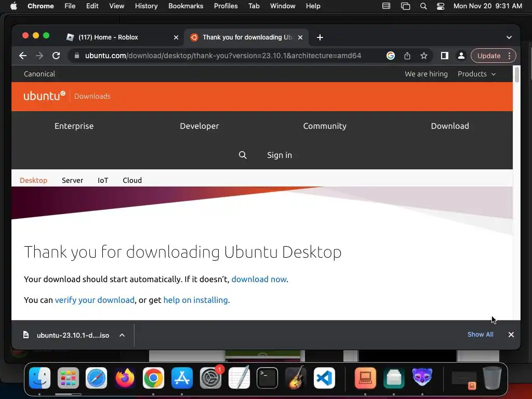
Task: Bookmark this page with the star icon
Action: coord(424,56)
